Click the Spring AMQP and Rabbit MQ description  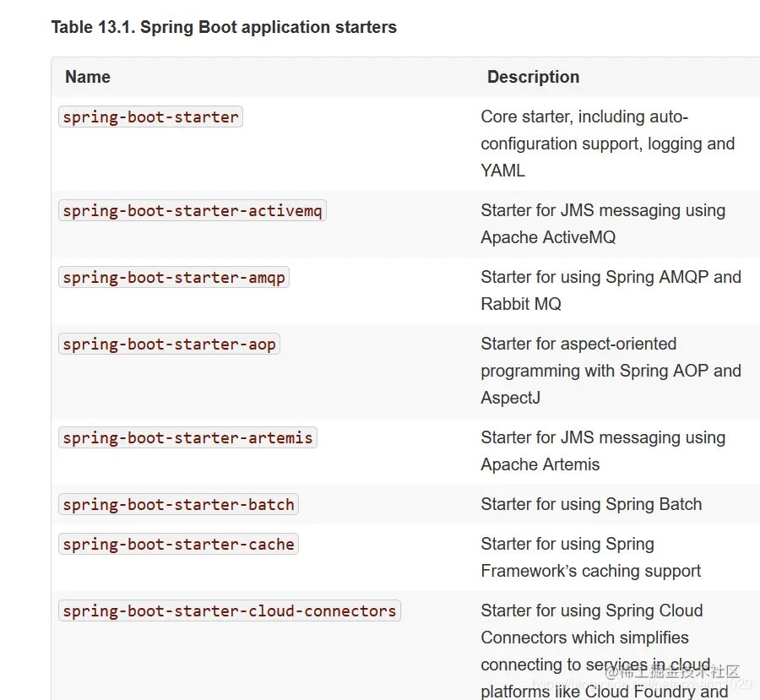[611, 290]
